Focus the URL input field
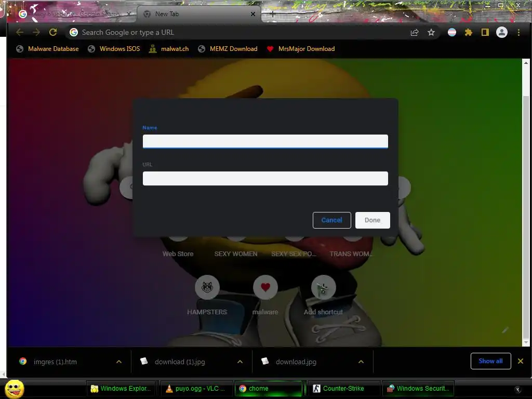Screen dimensions: 532x399 point(265,179)
